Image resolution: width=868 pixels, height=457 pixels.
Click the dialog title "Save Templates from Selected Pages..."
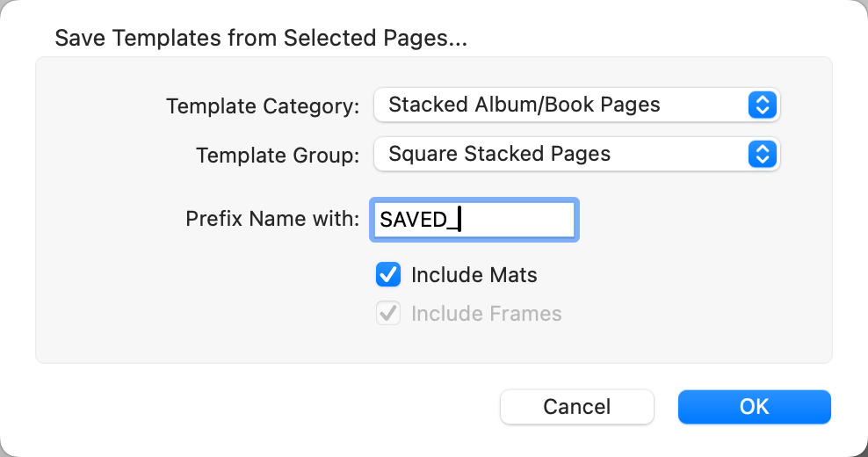coord(261,39)
